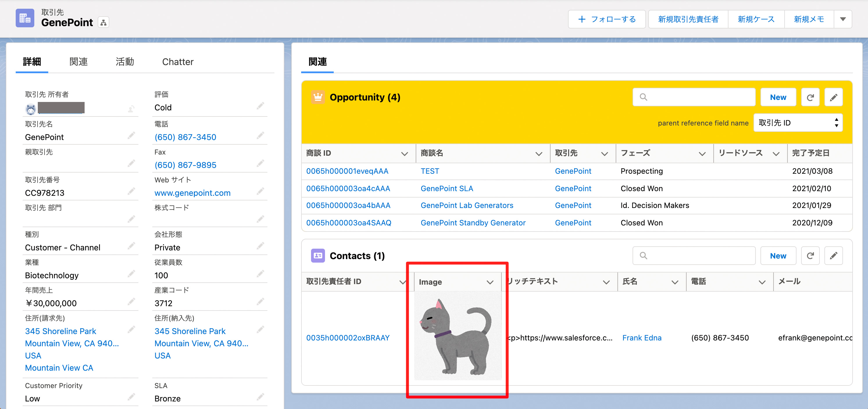Viewport: 868px width, 409px height.
Task: Click the Opportunity list refresh icon
Action: 810,97
